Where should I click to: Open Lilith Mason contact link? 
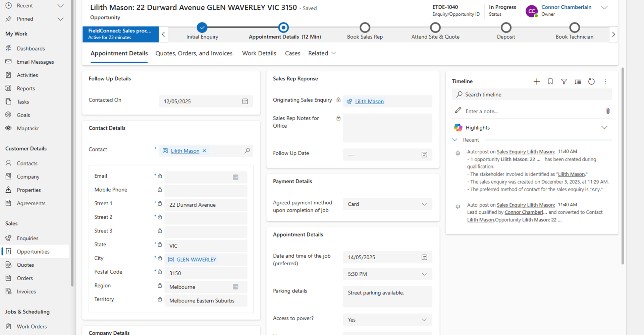tap(185, 151)
